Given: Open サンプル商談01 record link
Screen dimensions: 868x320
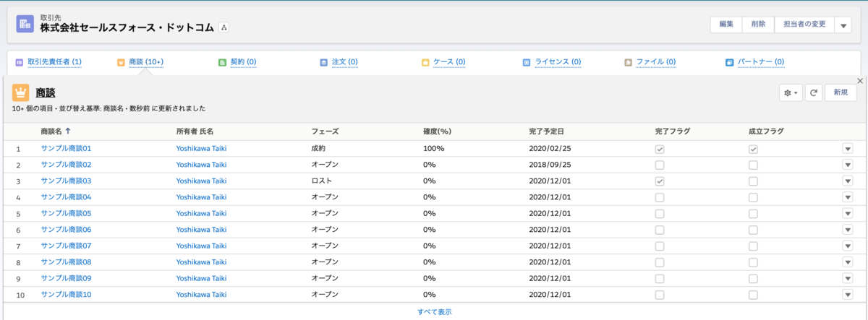Looking at the screenshot, I should click(66, 148).
